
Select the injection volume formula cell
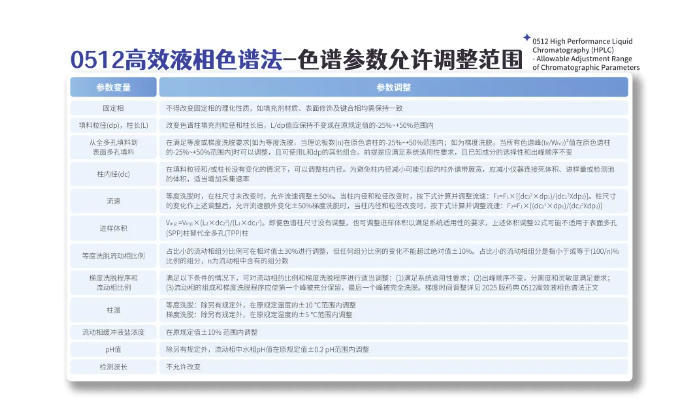(393, 228)
